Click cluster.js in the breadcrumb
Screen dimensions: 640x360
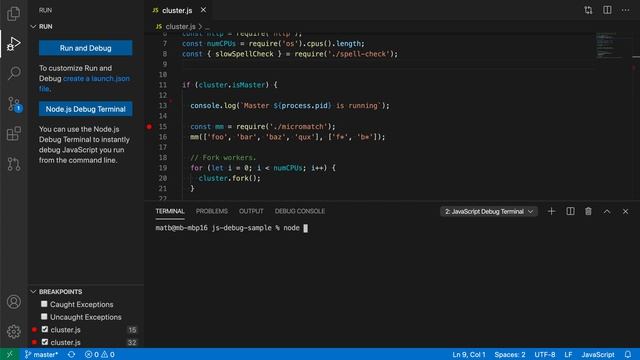coord(180,27)
